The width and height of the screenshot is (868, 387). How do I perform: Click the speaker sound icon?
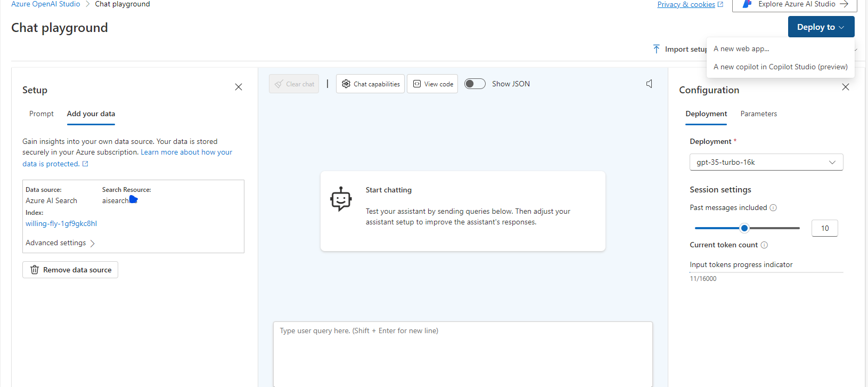649,84
